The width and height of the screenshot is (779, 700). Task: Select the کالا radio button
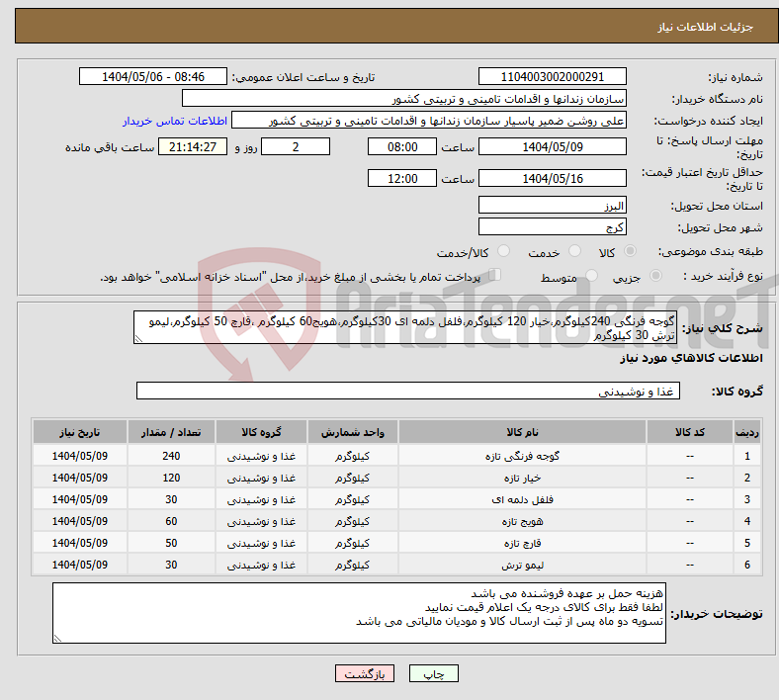(x=632, y=252)
